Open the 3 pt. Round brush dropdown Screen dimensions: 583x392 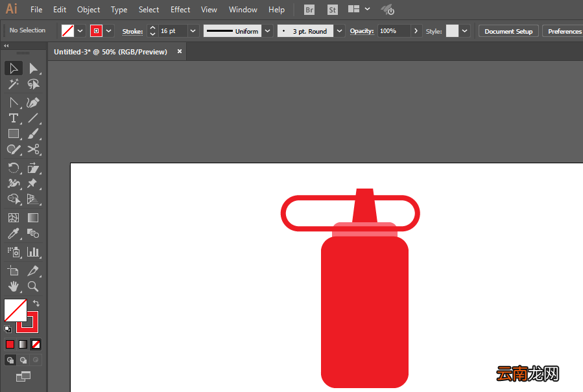[x=339, y=31]
